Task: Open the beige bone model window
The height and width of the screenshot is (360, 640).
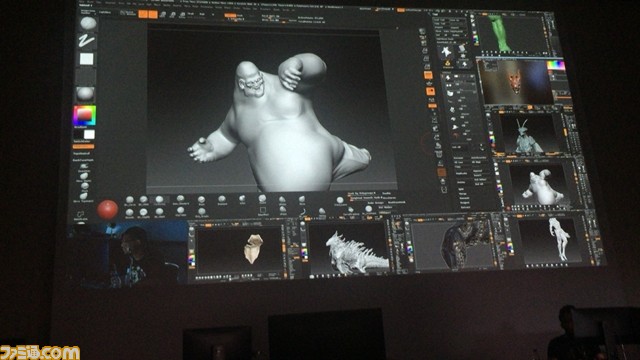Action: point(239,249)
